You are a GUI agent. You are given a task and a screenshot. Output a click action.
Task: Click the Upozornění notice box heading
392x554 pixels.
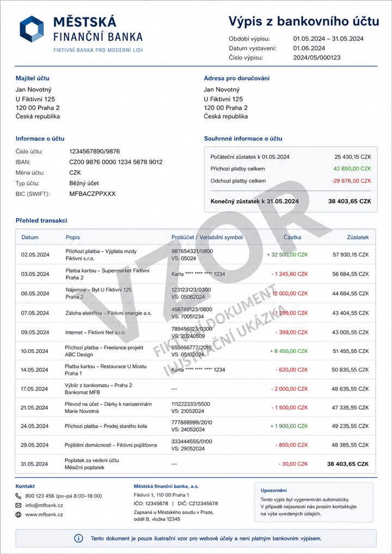pyautogui.click(x=274, y=490)
